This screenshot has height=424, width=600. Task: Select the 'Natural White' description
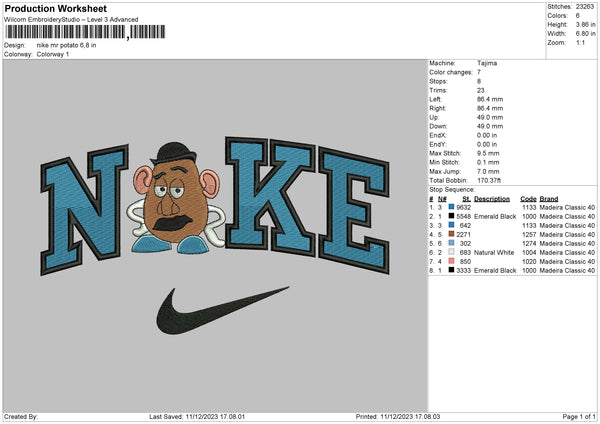494,253
